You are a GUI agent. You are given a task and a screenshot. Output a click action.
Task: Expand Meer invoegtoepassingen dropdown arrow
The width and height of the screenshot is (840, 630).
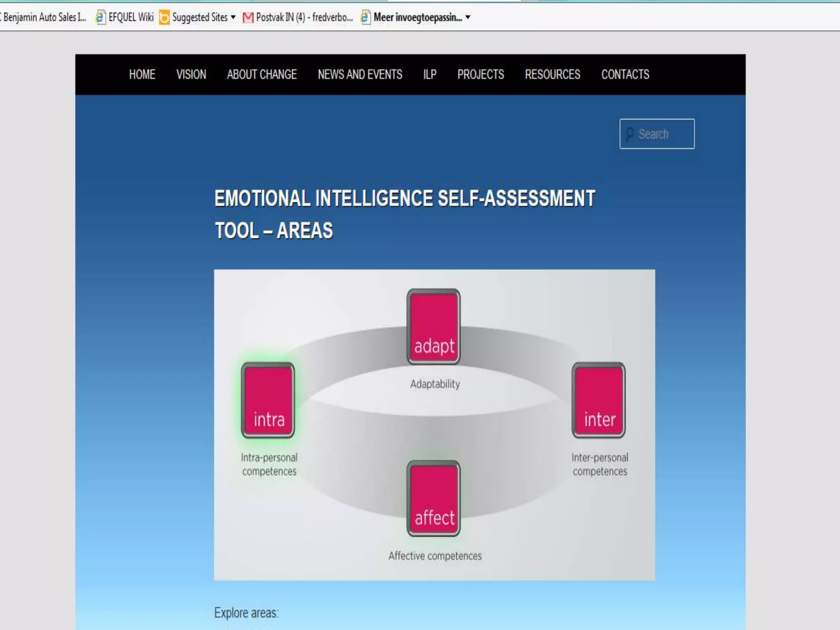click(x=468, y=17)
